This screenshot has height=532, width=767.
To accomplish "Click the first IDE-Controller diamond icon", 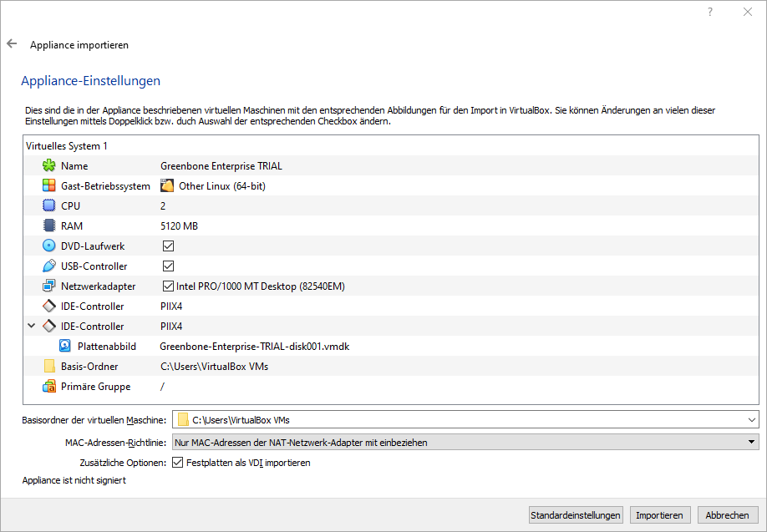I will (49, 307).
